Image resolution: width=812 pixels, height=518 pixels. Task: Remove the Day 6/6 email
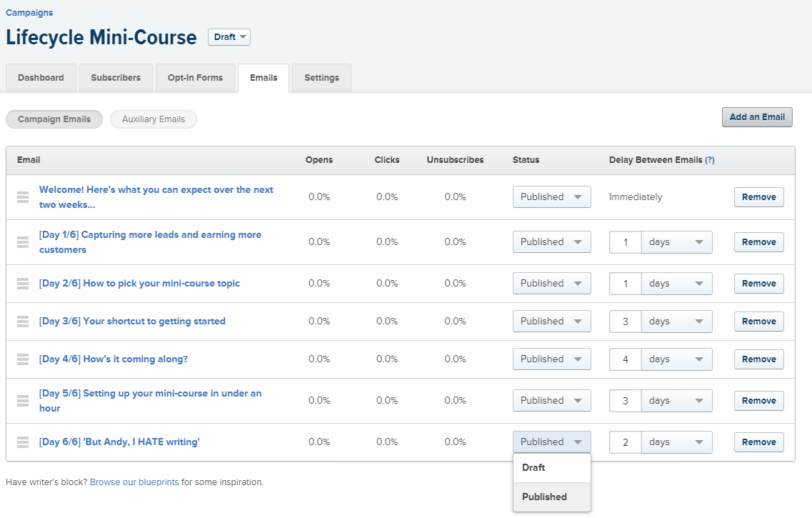coord(758,442)
